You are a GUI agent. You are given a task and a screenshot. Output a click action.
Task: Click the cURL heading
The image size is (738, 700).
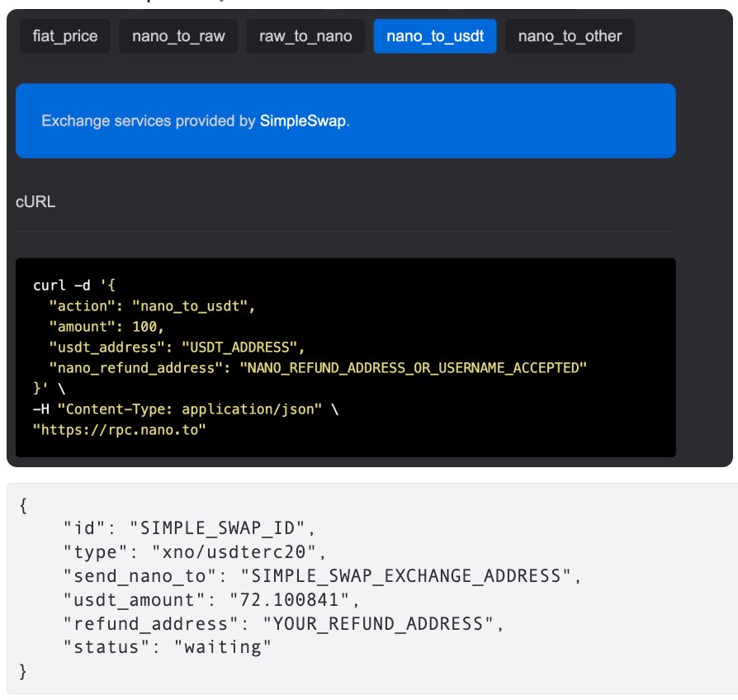point(35,202)
